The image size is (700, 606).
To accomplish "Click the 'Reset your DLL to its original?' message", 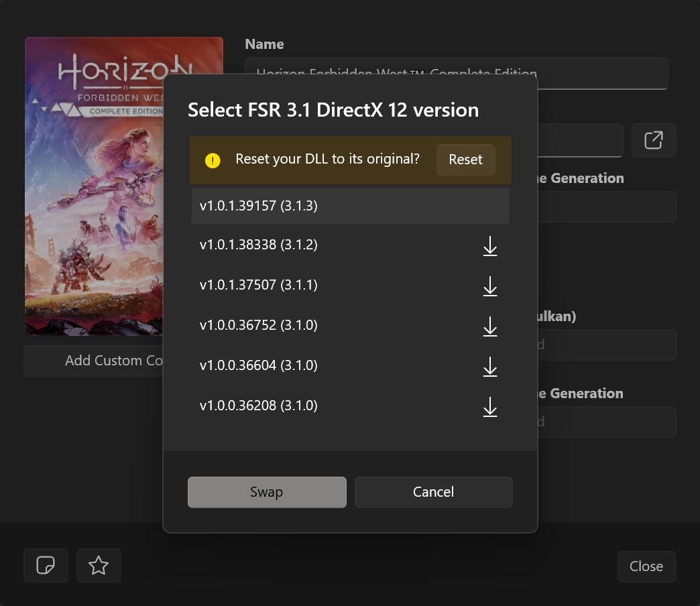I will point(327,159).
